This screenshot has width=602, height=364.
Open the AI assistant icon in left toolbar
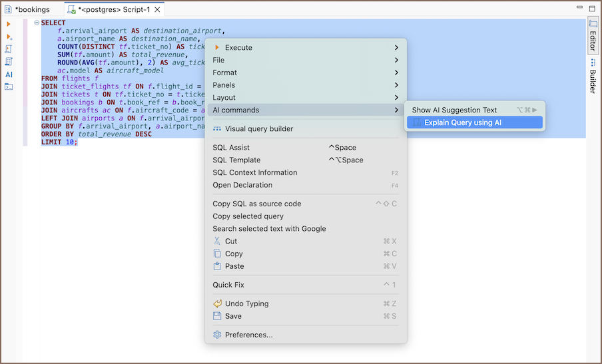pyautogui.click(x=9, y=75)
